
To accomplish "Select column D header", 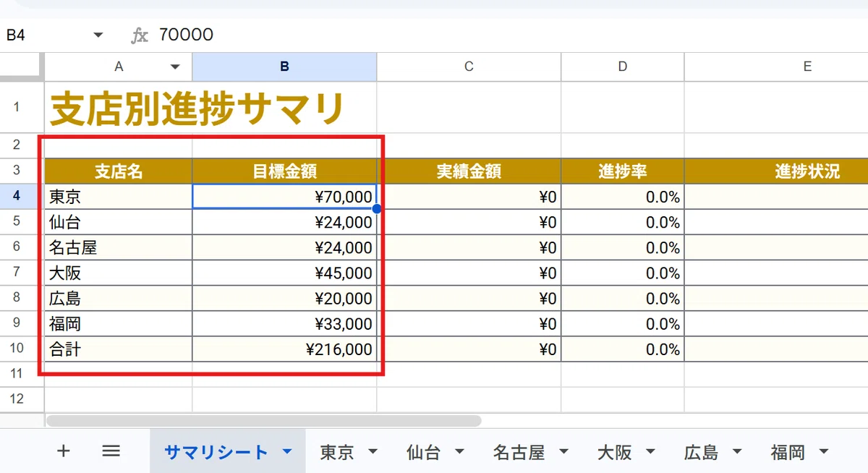I will pos(623,67).
